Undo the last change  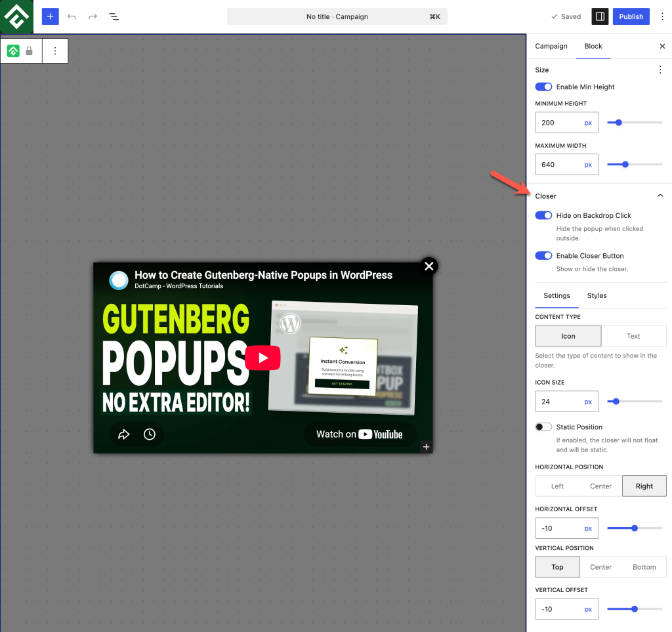[72, 16]
